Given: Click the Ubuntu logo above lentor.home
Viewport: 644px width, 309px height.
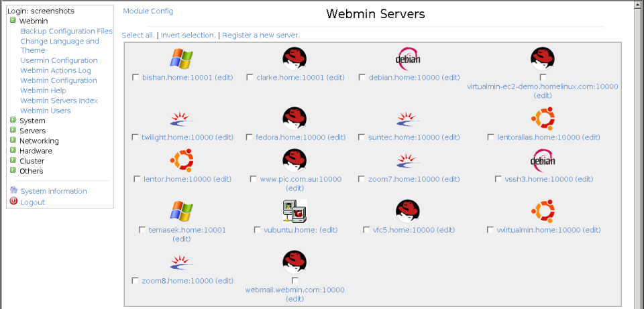Looking at the screenshot, I should [x=182, y=160].
